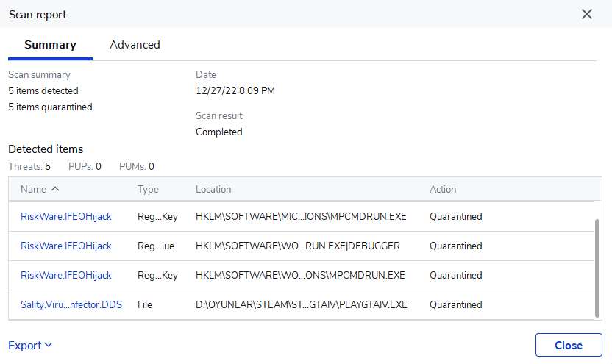Image resolution: width=612 pixels, height=364 pixels.
Task: Click the Type column header
Action: (x=148, y=189)
